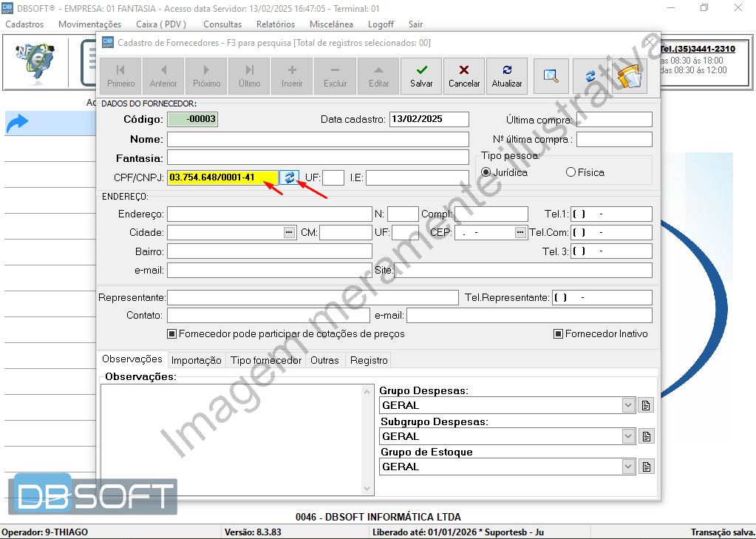Click the CNPJ lookup refresh icon
Screen dimensions: 756x539
pos(290,177)
